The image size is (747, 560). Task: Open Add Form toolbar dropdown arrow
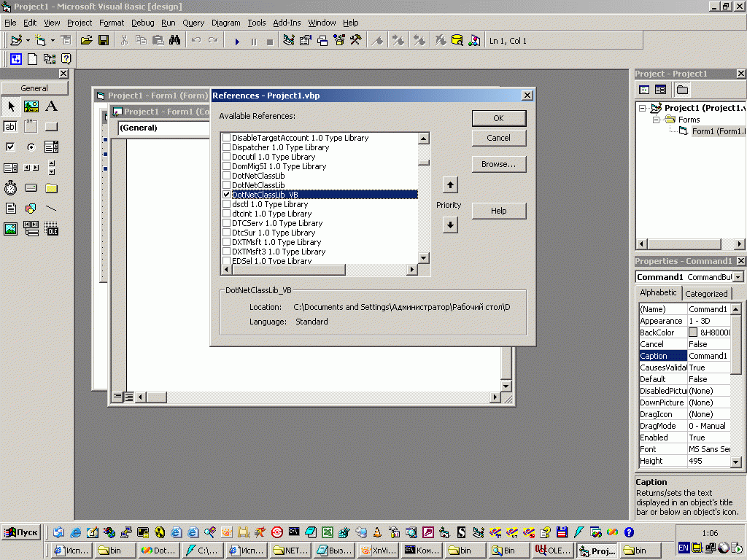coord(53,41)
